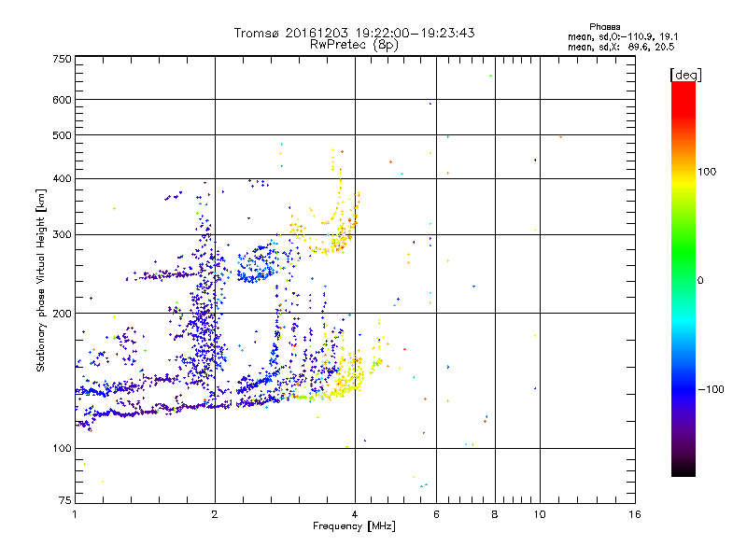Click the y-axis tick label '75'
Image resolution: width=747 pixels, height=560 pixels.
point(65,500)
